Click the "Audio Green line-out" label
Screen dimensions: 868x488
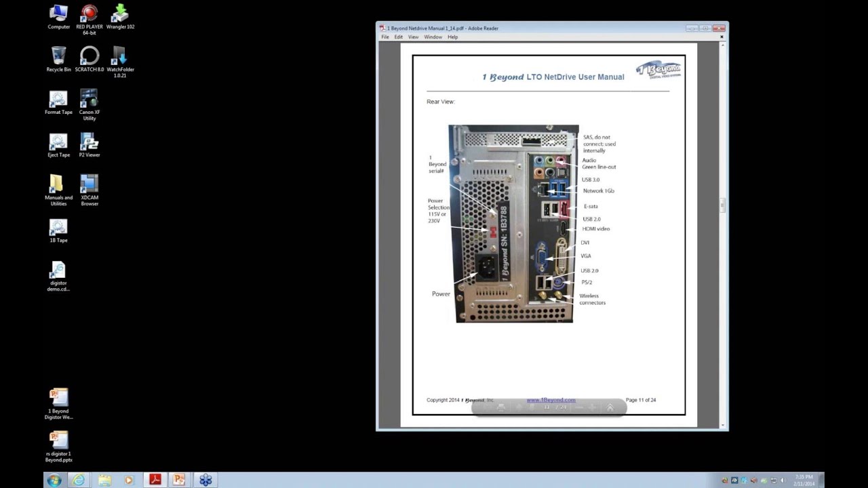point(599,163)
